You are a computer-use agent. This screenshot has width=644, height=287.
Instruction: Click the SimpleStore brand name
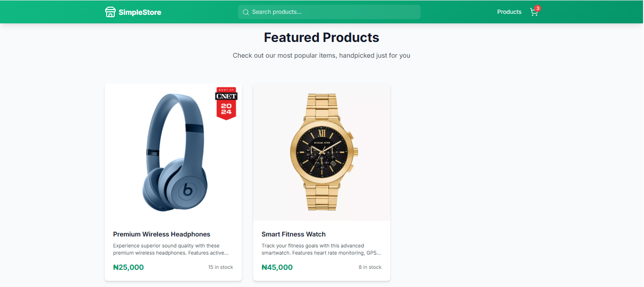tap(139, 11)
